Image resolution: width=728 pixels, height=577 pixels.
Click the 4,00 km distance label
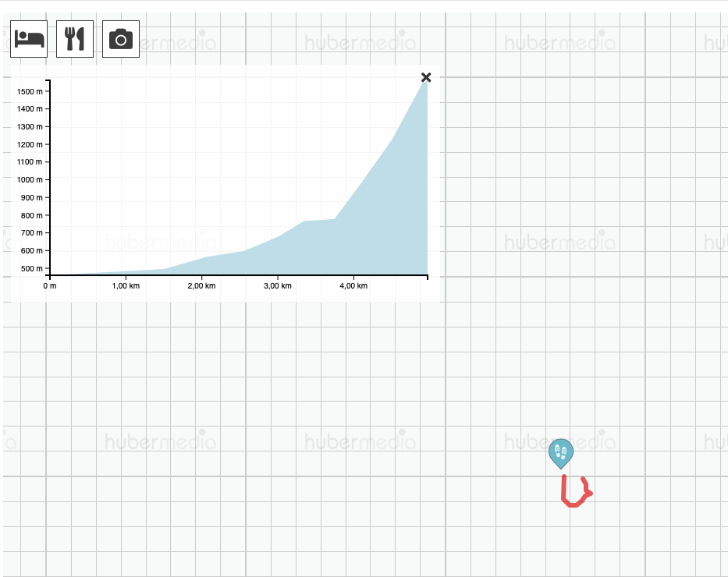pyautogui.click(x=353, y=285)
